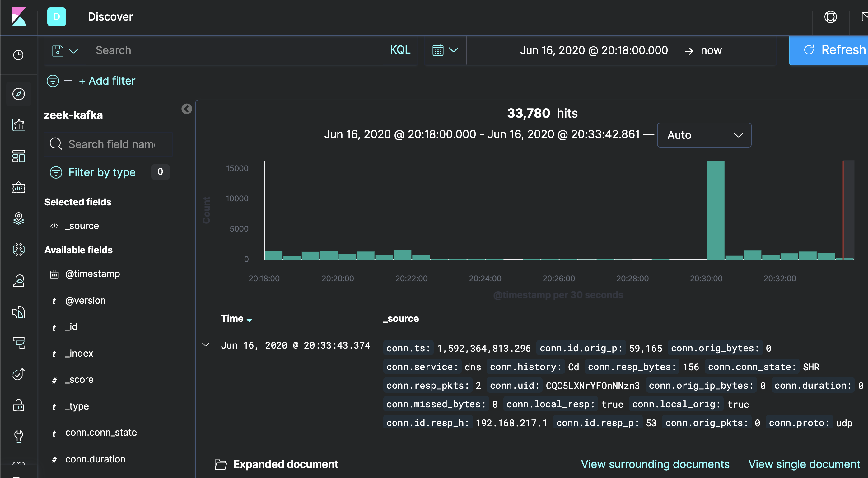
Task: Click the tall 20:30 histogram bar
Action: tap(715, 210)
